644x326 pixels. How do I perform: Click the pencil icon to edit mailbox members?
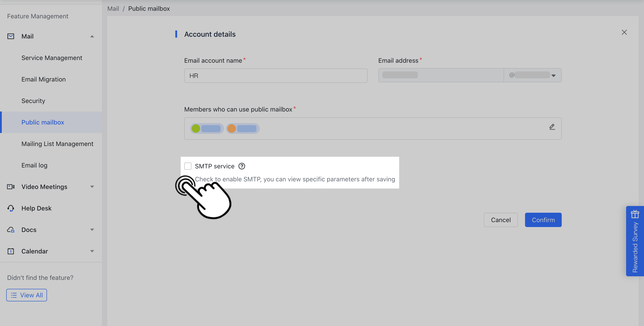click(552, 127)
